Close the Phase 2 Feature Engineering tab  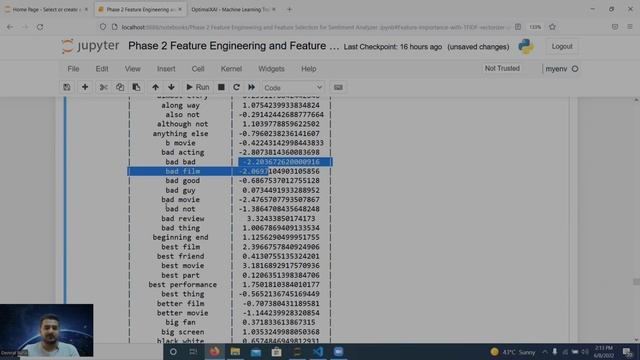(180, 9)
